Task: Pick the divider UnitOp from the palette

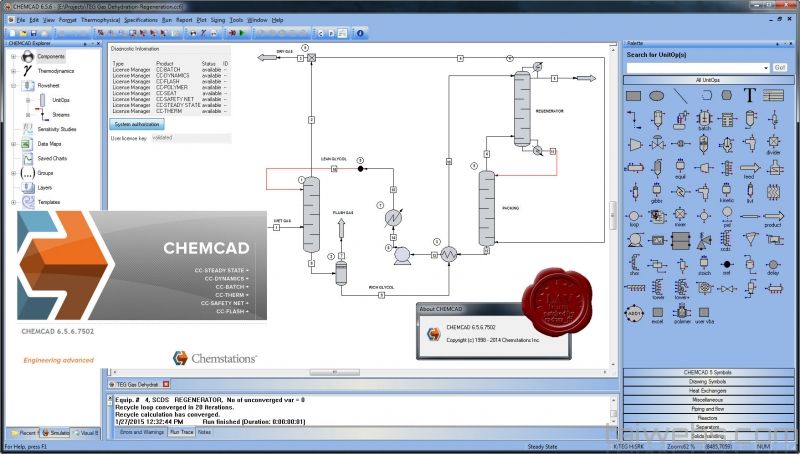Action: [774, 145]
